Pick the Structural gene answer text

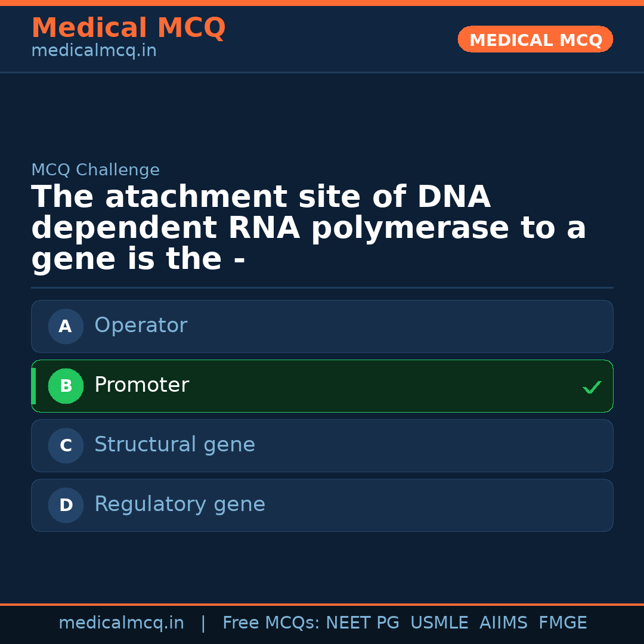tap(175, 445)
